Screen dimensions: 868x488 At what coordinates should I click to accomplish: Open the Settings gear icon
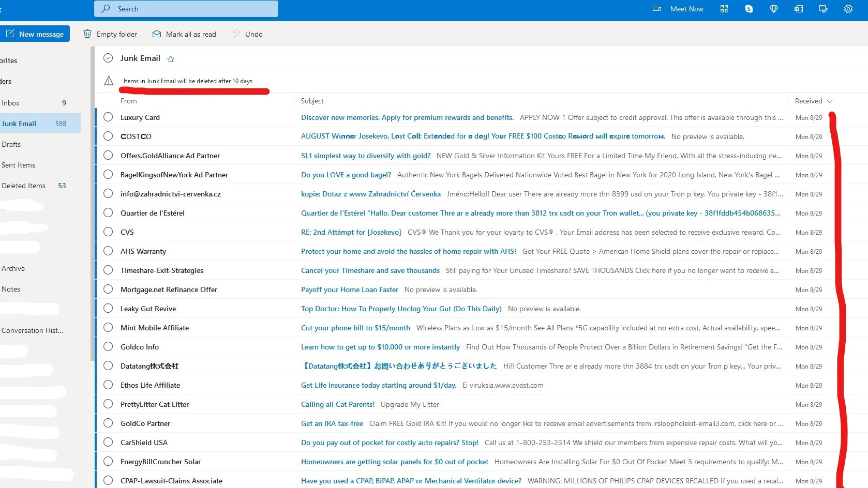848,9
